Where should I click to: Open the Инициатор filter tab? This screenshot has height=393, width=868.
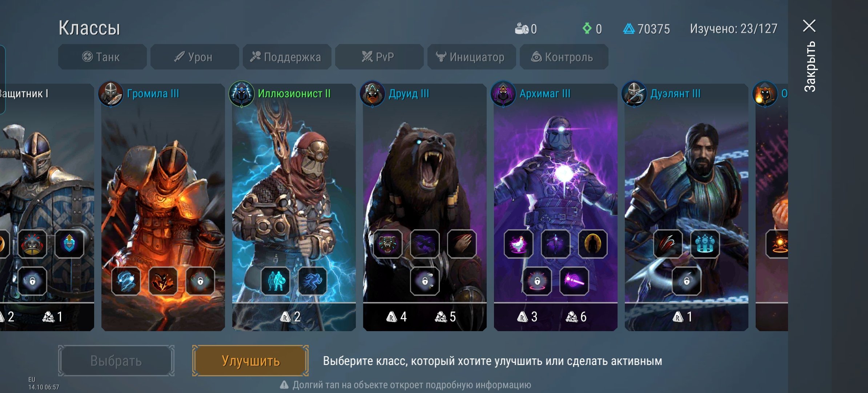[x=471, y=57]
